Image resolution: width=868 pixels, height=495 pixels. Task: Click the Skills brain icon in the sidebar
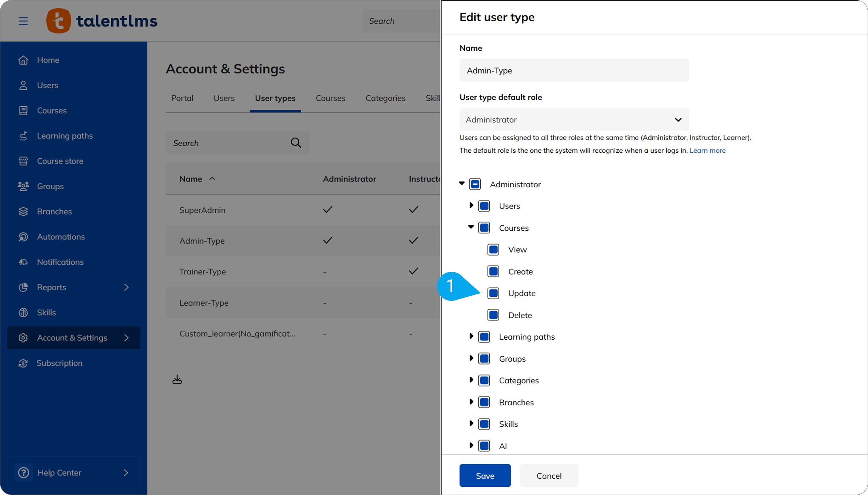point(23,313)
